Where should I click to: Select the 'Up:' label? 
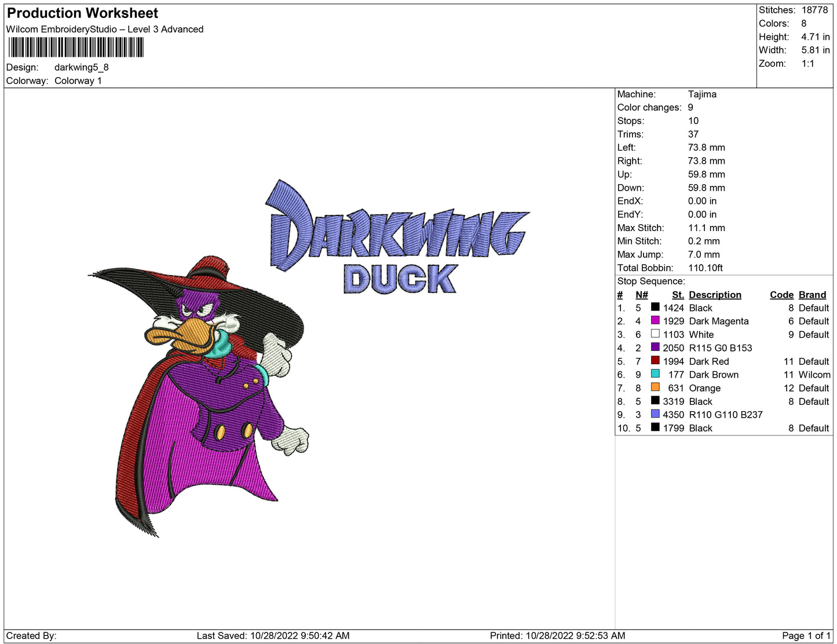click(x=624, y=174)
